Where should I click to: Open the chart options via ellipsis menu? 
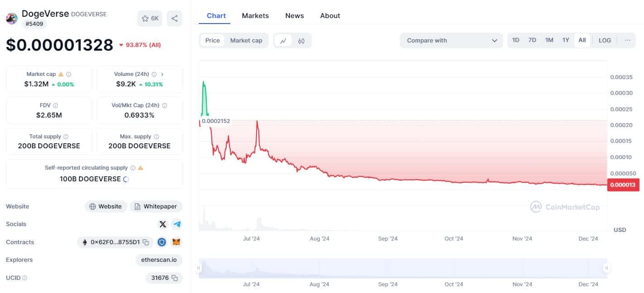pos(627,40)
